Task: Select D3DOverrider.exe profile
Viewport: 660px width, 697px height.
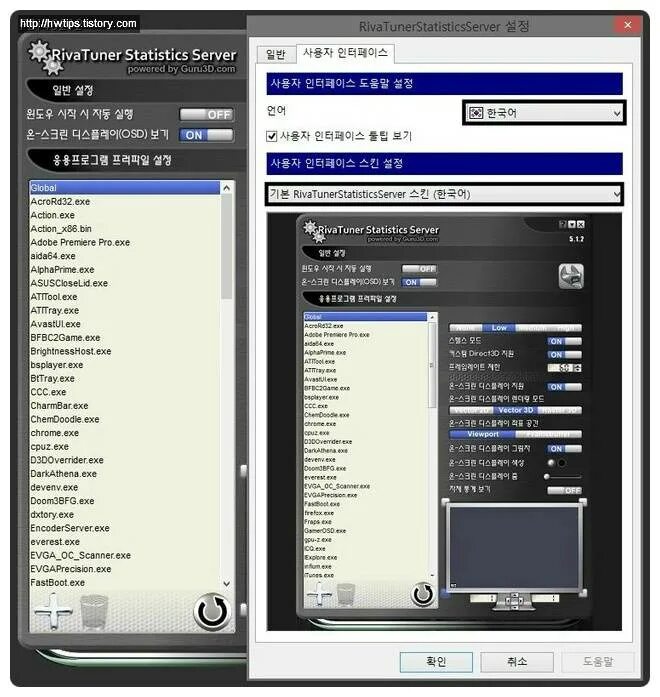Action: [124, 461]
